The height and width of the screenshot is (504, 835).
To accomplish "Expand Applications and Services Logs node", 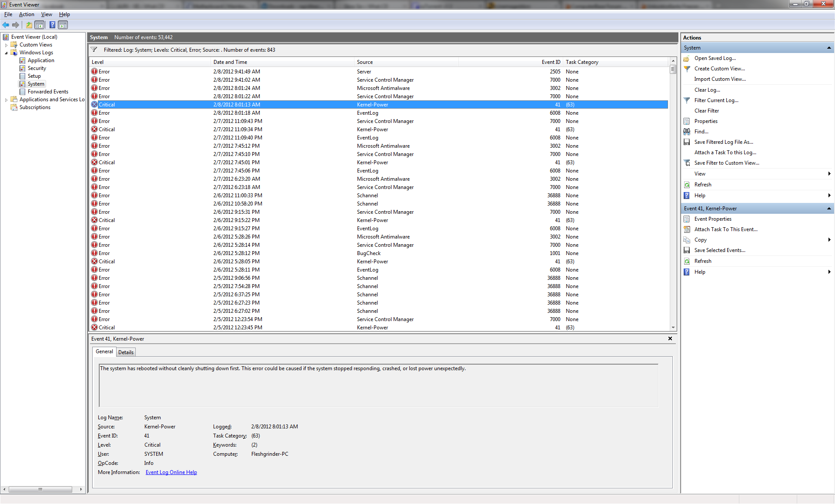I will pyautogui.click(x=6, y=99).
